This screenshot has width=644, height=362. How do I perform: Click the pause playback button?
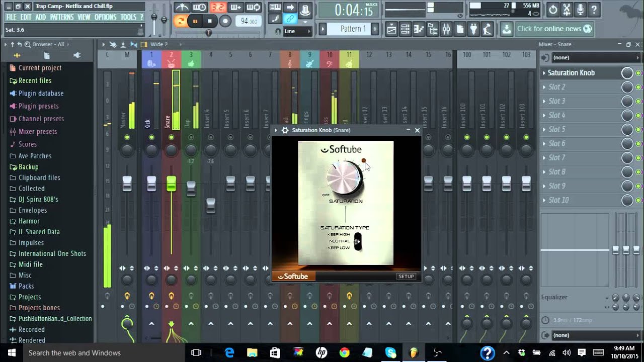click(x=195, y=21)
